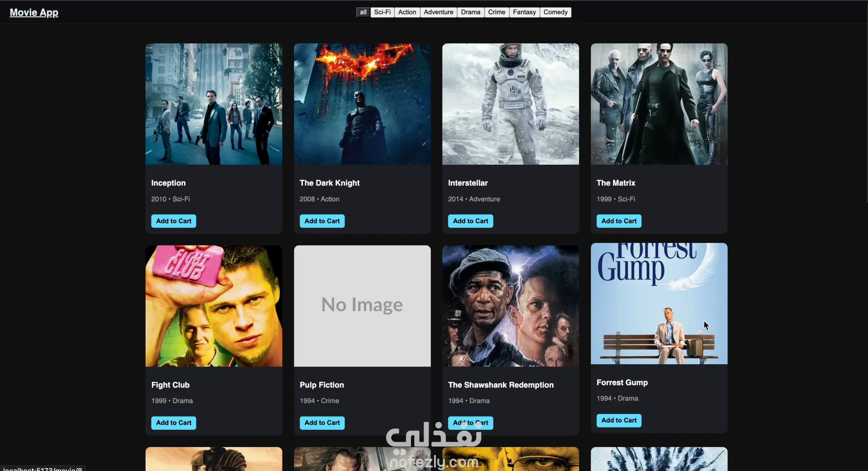
Task: Add The Shawshank Redemption to cart
Action: pos(471,423)
